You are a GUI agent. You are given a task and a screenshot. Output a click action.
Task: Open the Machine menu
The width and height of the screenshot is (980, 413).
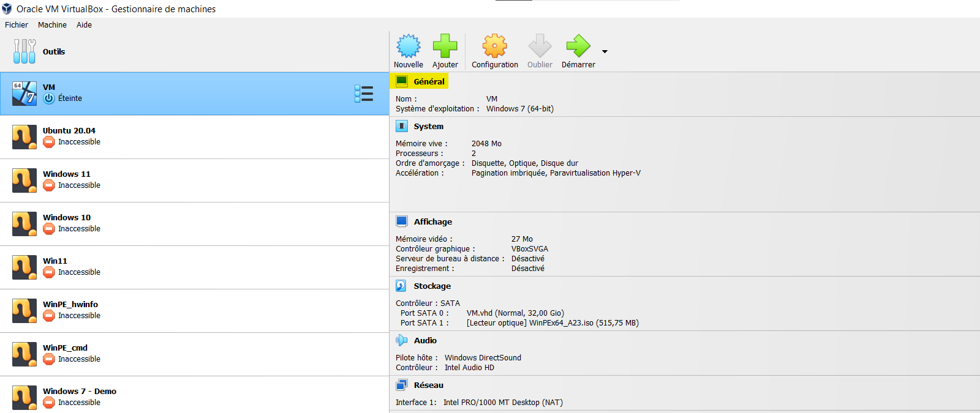[52, 25]
